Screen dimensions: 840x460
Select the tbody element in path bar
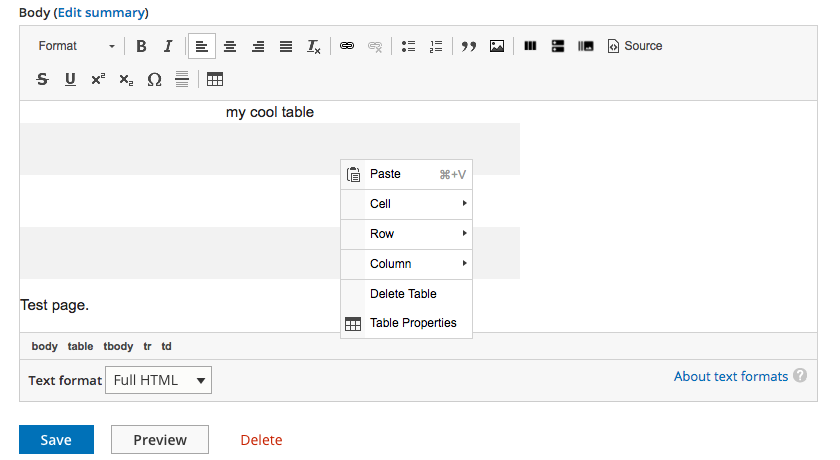(x=118, y=346)
